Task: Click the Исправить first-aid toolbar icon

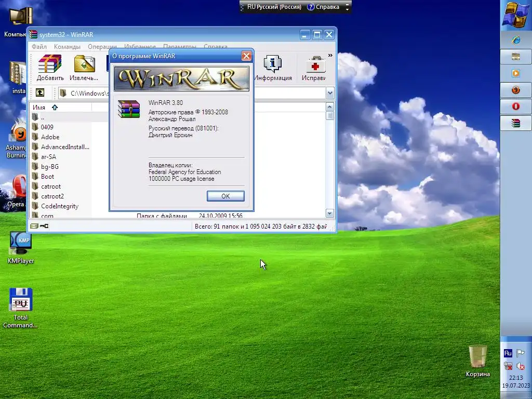Action: coord(314,68)
